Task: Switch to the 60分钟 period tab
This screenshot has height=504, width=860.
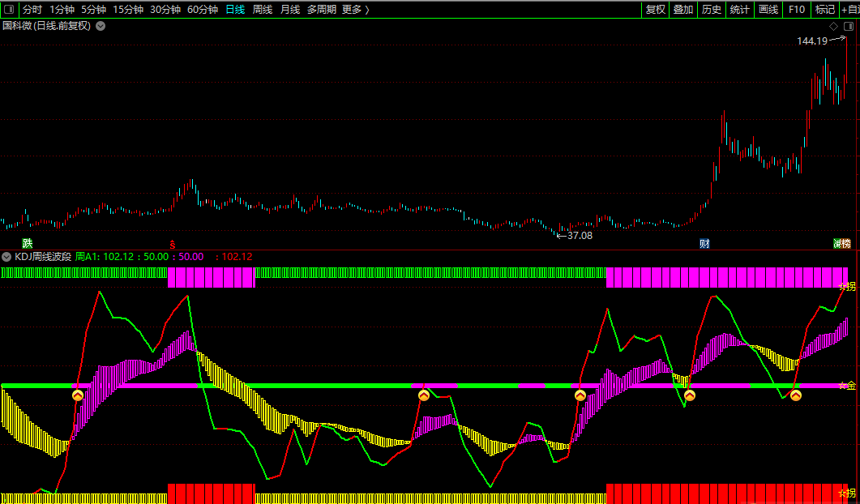Action: (x=203, y=10)
